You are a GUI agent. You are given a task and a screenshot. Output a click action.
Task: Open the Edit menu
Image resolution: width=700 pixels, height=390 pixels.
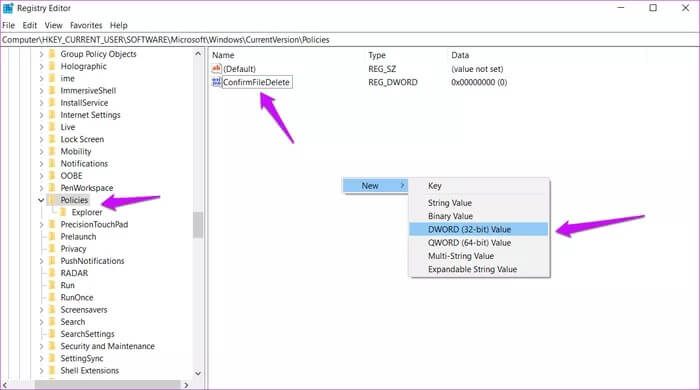30,25
